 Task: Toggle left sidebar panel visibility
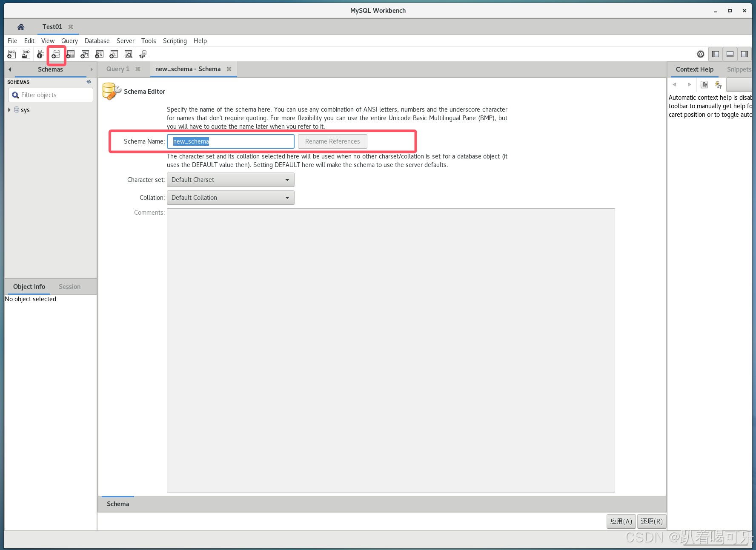[716, 54]
